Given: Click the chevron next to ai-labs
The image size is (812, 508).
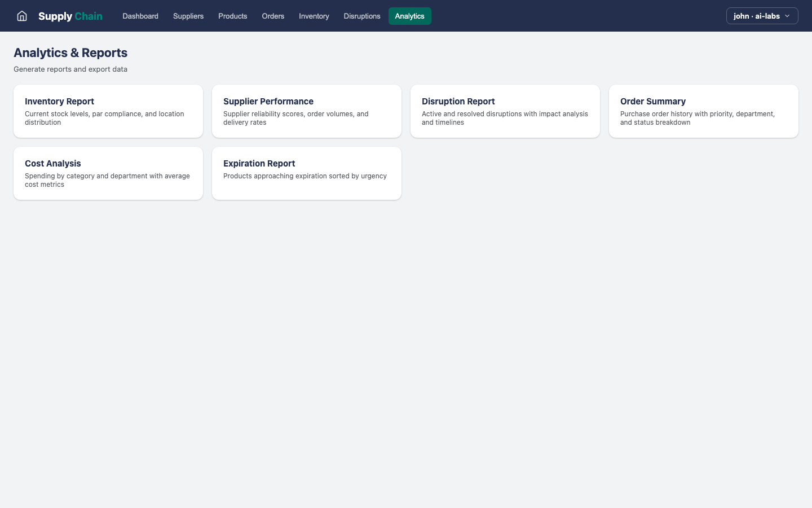Looking at the screenshot, I should [787, 16].
